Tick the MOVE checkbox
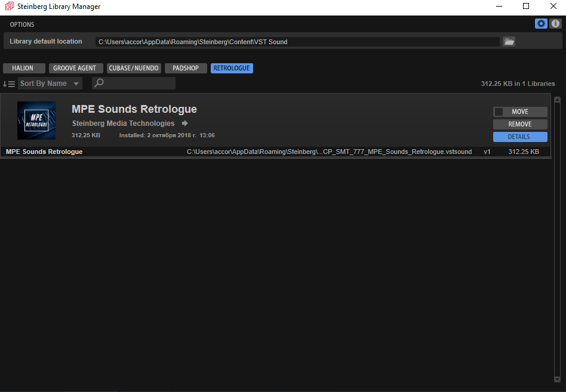Screen dimensions: 566x392 pyautogui.click(x=499, y=112)
